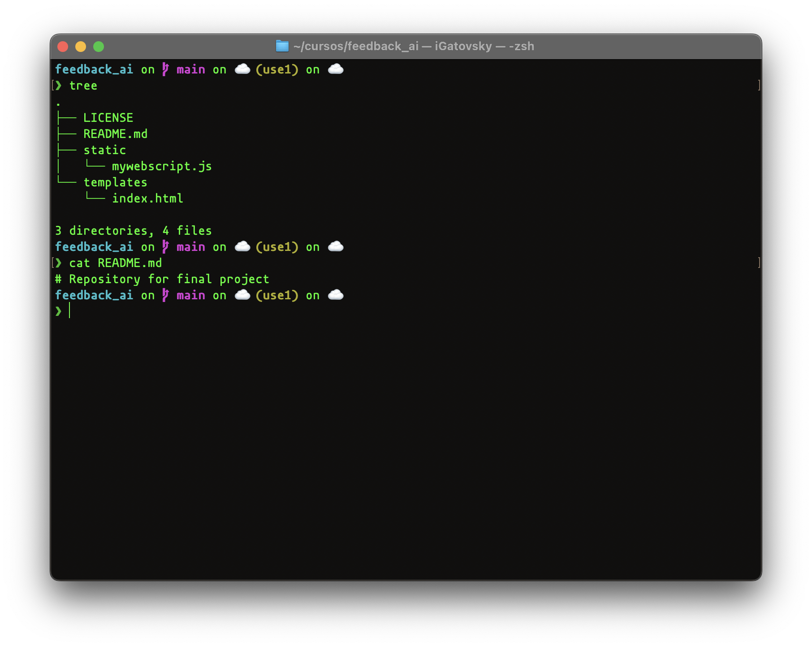Screen dimensions: 812x647
Task: Click the empty prompt arrow at the cursor line
Action: click(x=58, y=311)
